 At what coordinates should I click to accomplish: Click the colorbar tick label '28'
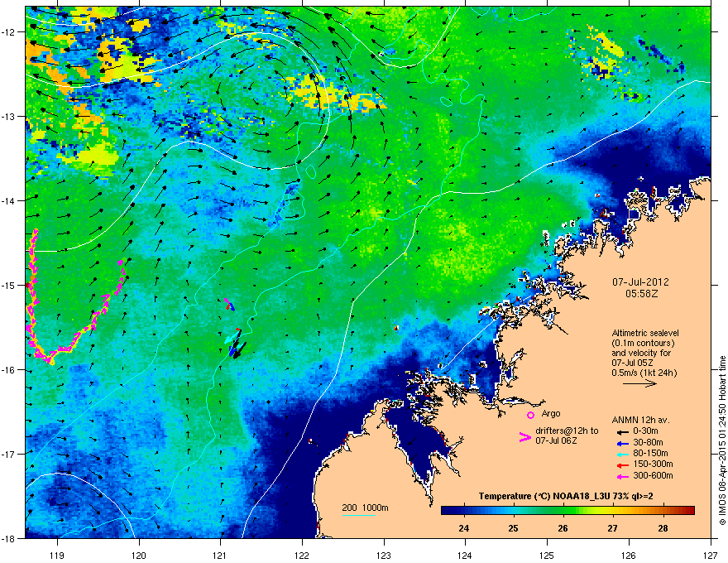663,528
